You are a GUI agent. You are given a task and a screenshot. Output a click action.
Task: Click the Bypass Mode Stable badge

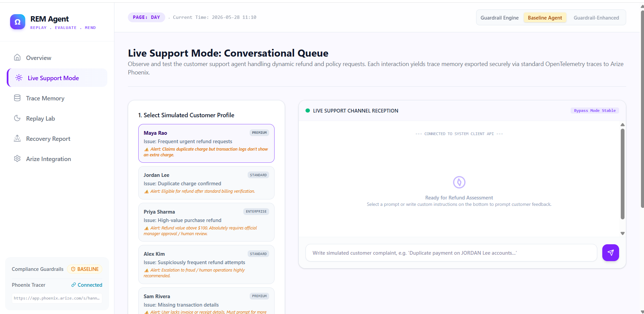[x=595, y=111]
